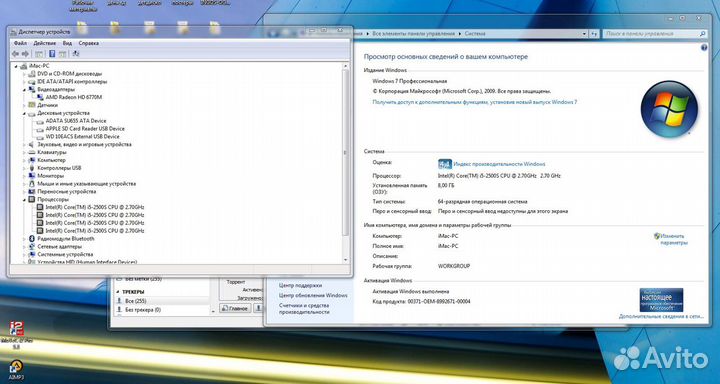The height and width of the screenshot is (384, 720).
Task: Click the Device Manager scrollbar down arrow
Action: point(346,260)
